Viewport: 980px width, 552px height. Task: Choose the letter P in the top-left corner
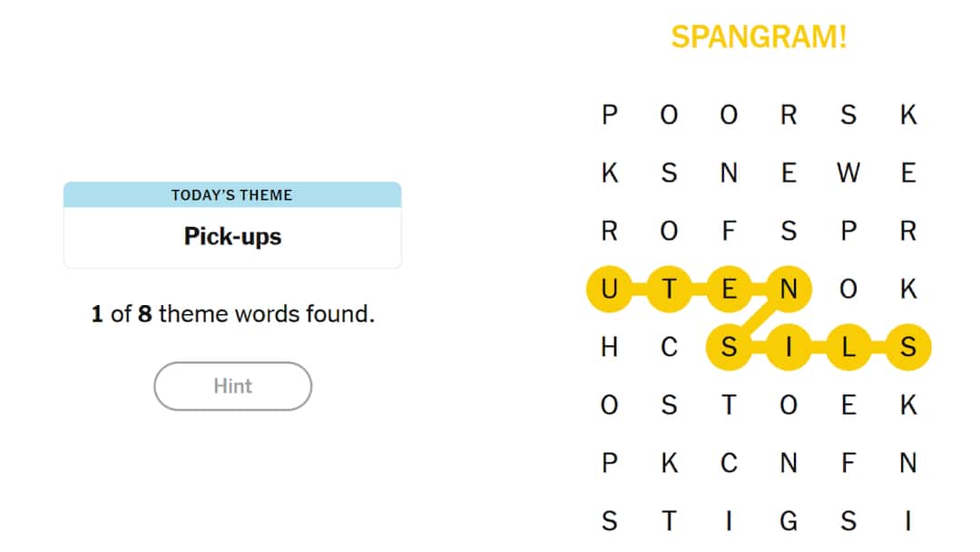610,114
